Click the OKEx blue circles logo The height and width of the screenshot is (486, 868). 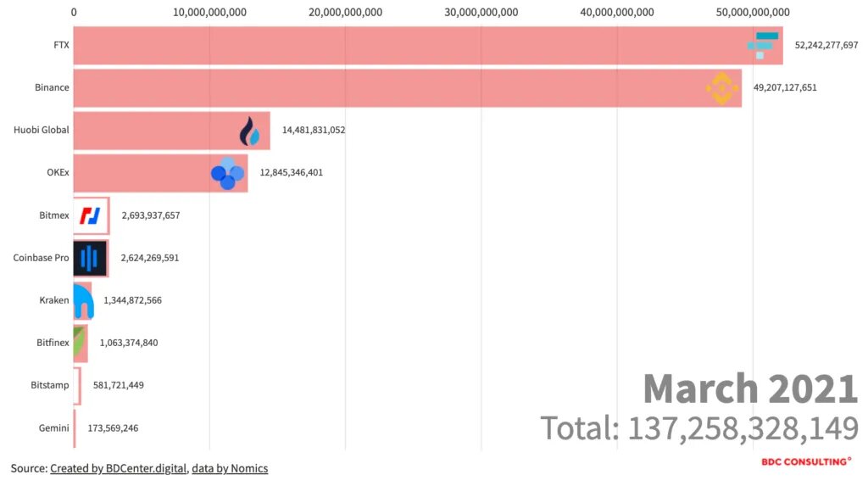tap(227, 173)
